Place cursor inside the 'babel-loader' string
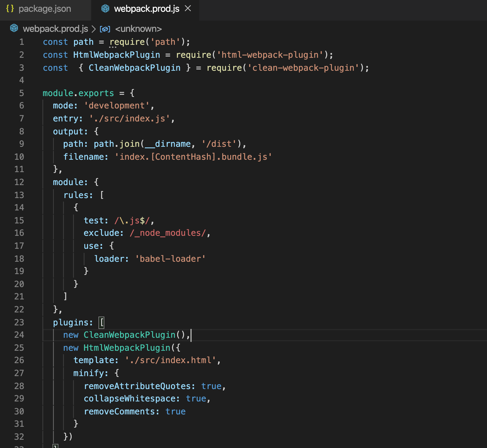The height and width of the screenshot is (448, 487). click(170, 259)
